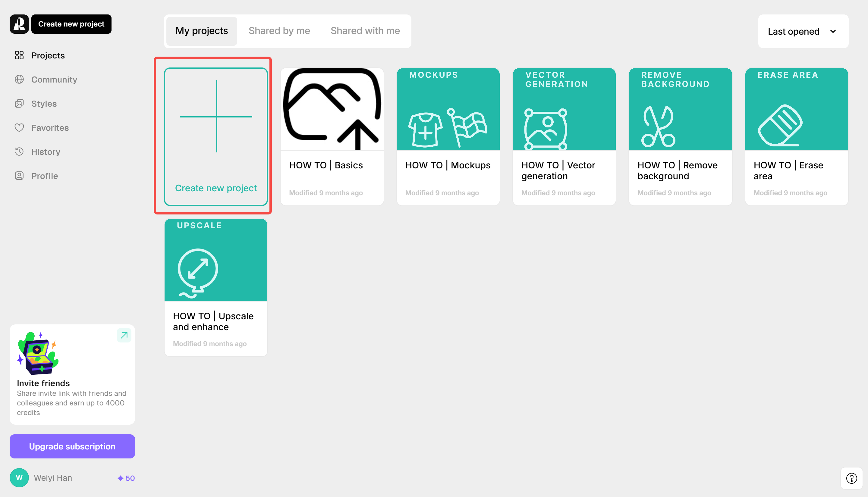
Task: Open Favorites heart icon
Action: (x=19, y=128)
